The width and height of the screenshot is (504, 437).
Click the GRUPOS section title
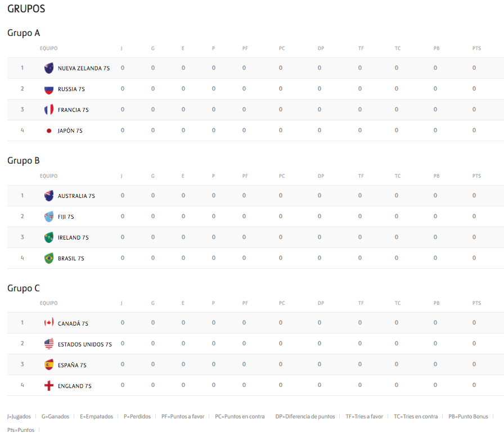point(26,9)
